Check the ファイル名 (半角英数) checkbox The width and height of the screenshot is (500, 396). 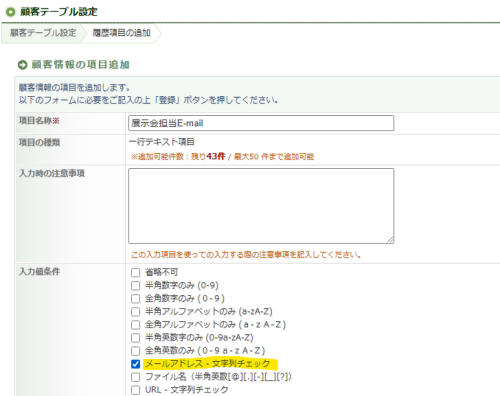coord(135,377)
